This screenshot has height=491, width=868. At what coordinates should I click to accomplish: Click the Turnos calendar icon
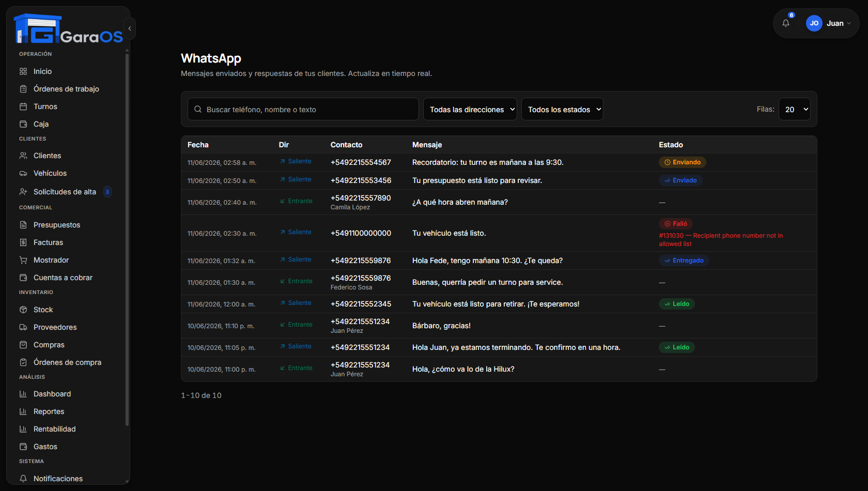pyautogui.click(x=23, y=106)
